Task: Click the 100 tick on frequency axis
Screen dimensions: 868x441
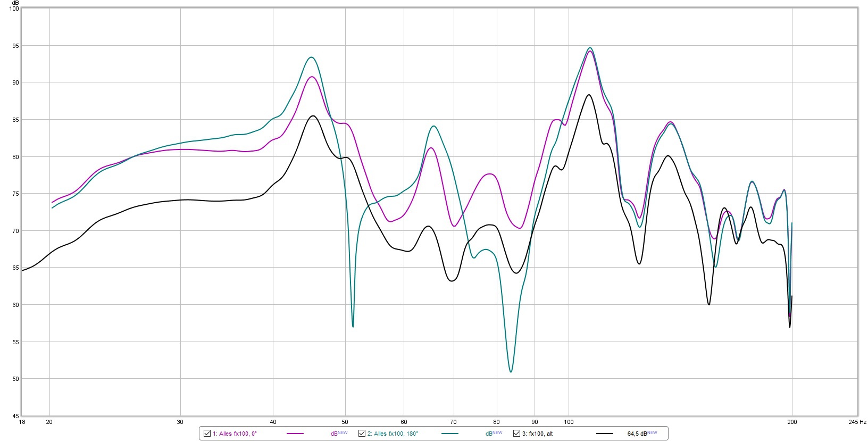Action: 569,422
